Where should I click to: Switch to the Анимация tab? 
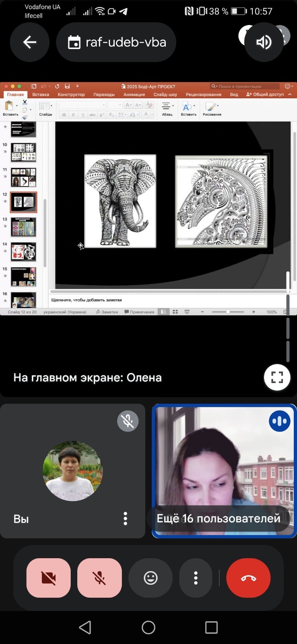tap(134, 95)
